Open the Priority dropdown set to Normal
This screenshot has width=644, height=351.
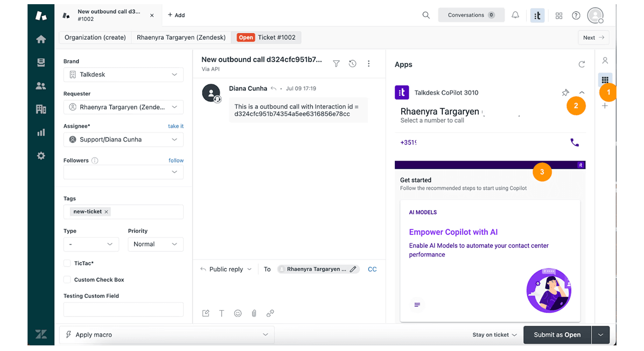(155, 244)
